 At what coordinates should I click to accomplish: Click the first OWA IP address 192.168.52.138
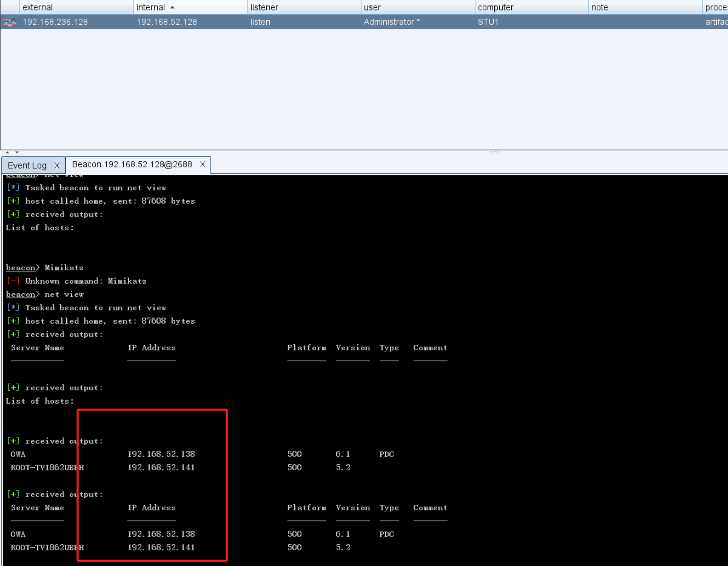coord(161,454)
